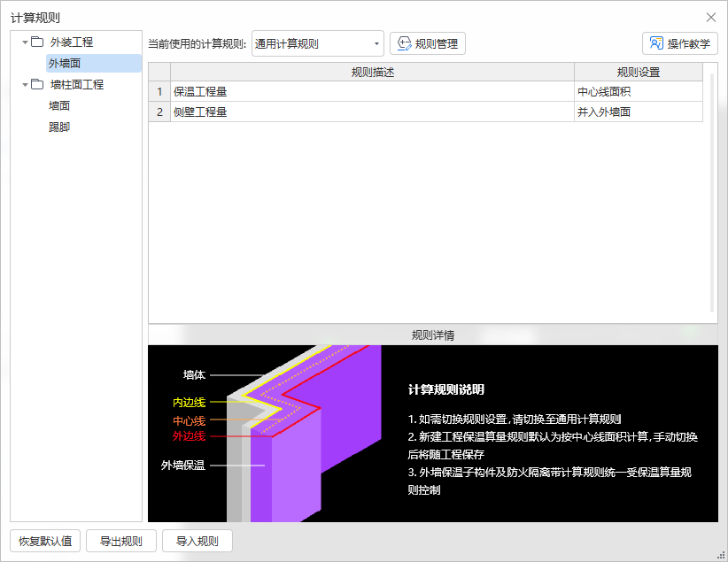728x562 pixels.
Task: Click the 导入规则 button
Action: [x=197, y=541]
